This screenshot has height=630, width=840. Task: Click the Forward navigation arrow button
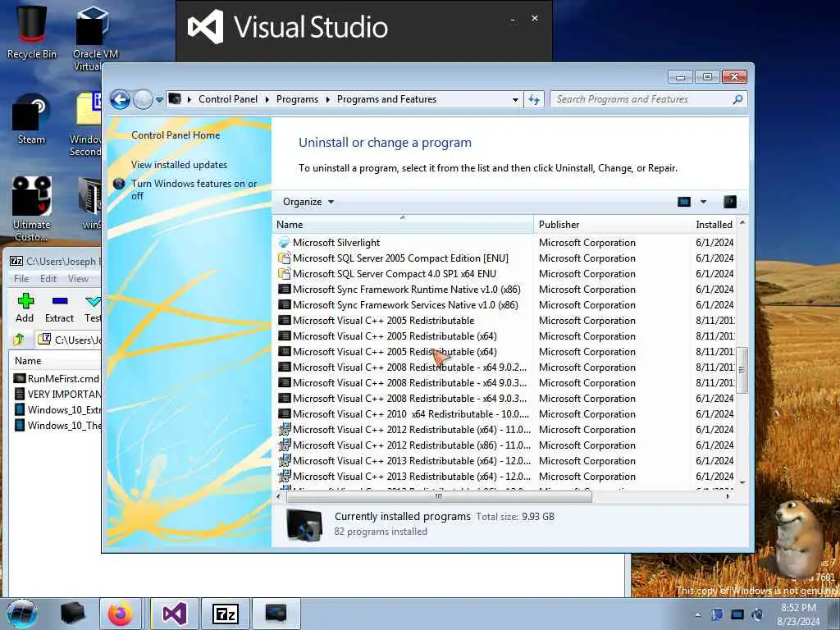tap(143, 99)
